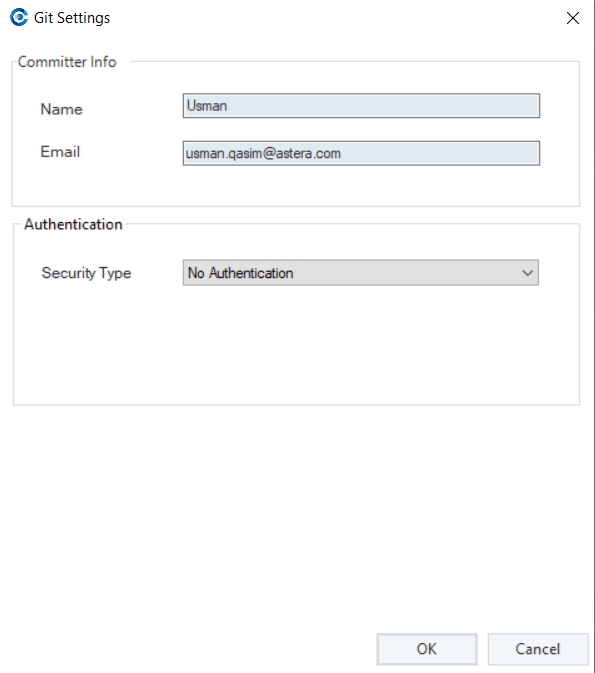Click empty space inside Authentication group box
This screenshot has width=595, height=673.
(x=296, y=348)
